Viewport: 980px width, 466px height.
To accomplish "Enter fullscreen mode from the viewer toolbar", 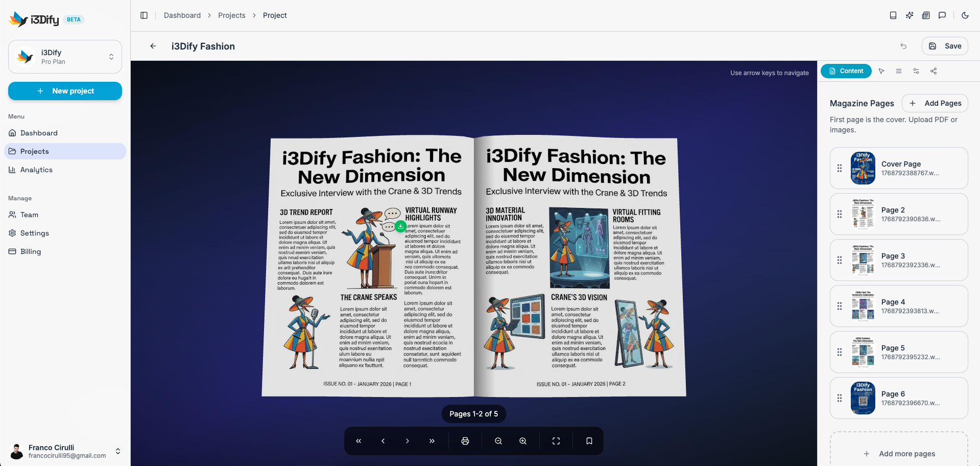I will (556, 440).
